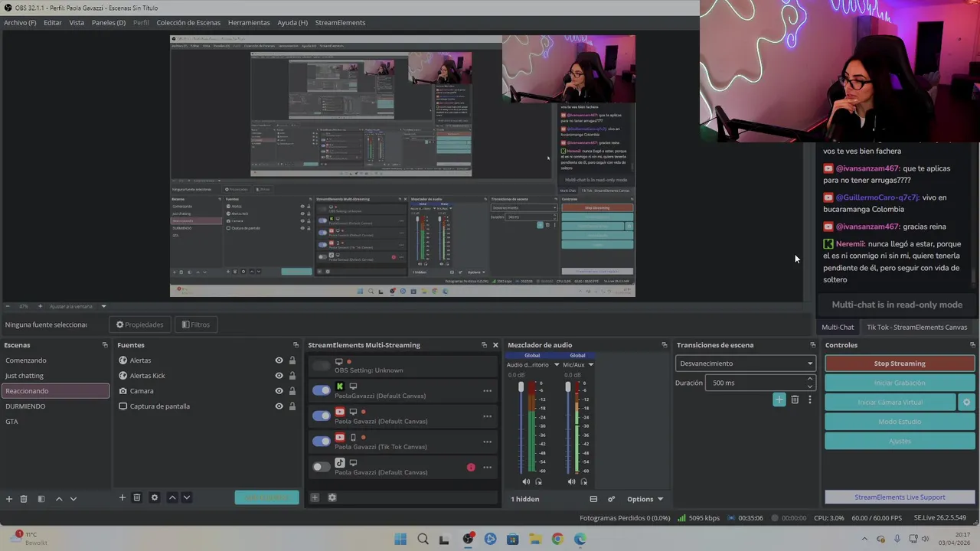The image size is (980, 551).
Task: Open Multi-Streaming dock settings gear
Action: pyautogui.click(x=332, y=497)
